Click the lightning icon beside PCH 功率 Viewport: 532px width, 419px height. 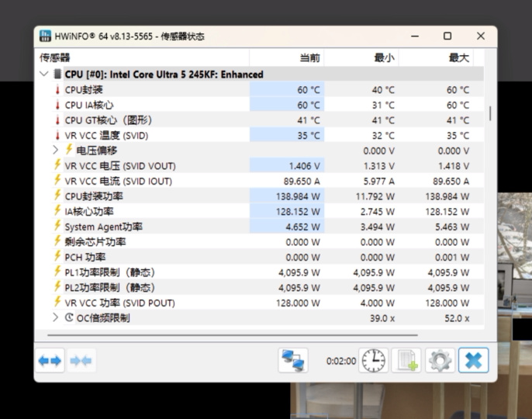(57, 256)
